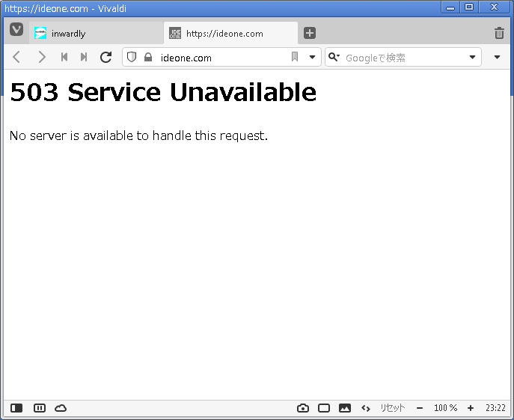Image resolution: width=514 pixels, height=420 pixels.
Task: Click the リセット zoom reset button
Action: pos(392,408)
